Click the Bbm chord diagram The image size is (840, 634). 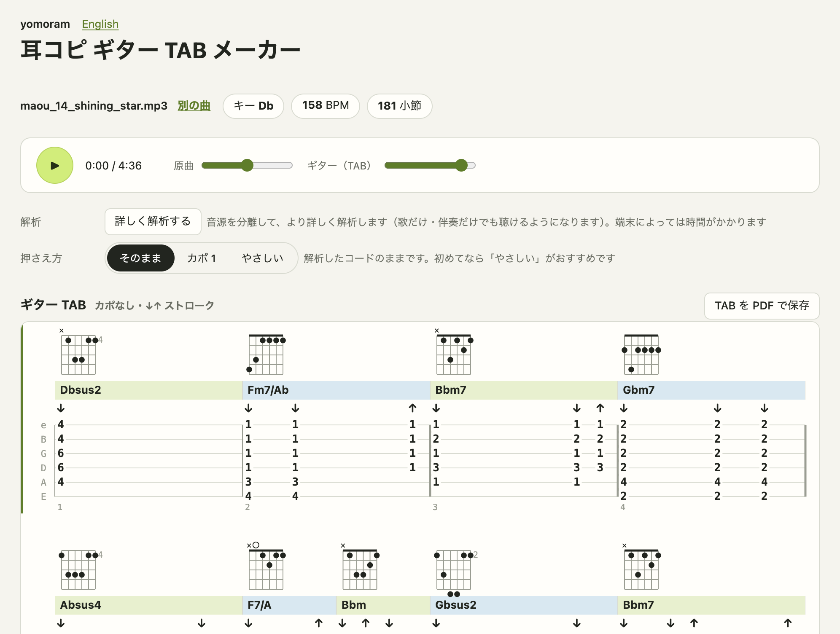(x=360, y=566)
